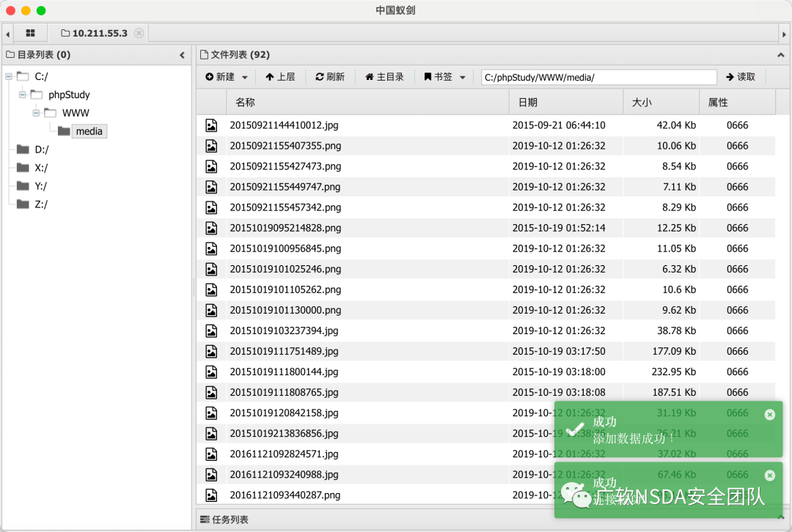This screenshot has width=792, height=532.
Task: Click the image icon of 20151019111808765.jpg
Action: (x=211, y=392)
